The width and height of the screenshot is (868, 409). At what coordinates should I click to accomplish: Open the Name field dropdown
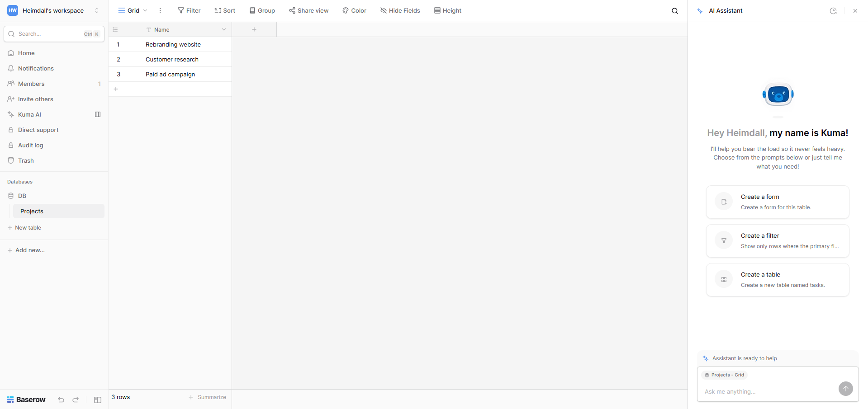pyautogui.click(x=224, y=29)
